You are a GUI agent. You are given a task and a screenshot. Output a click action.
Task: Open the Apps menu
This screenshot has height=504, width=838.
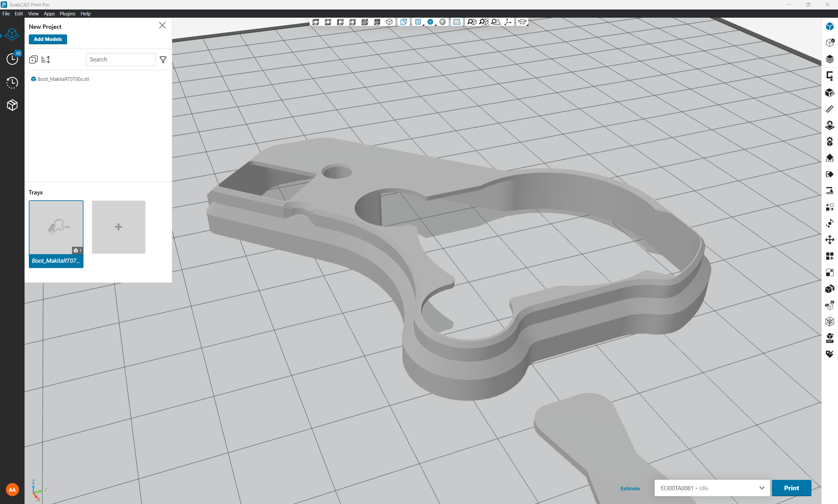tap(49, 14)
